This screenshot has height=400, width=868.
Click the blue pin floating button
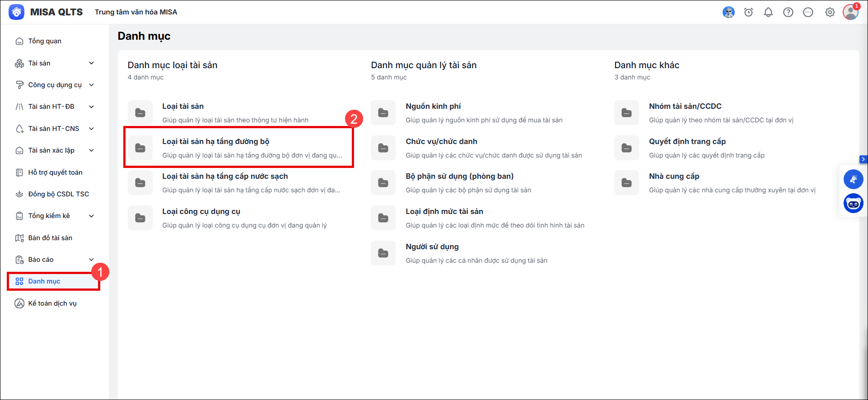pyautogui.click(x=853, y=179)
